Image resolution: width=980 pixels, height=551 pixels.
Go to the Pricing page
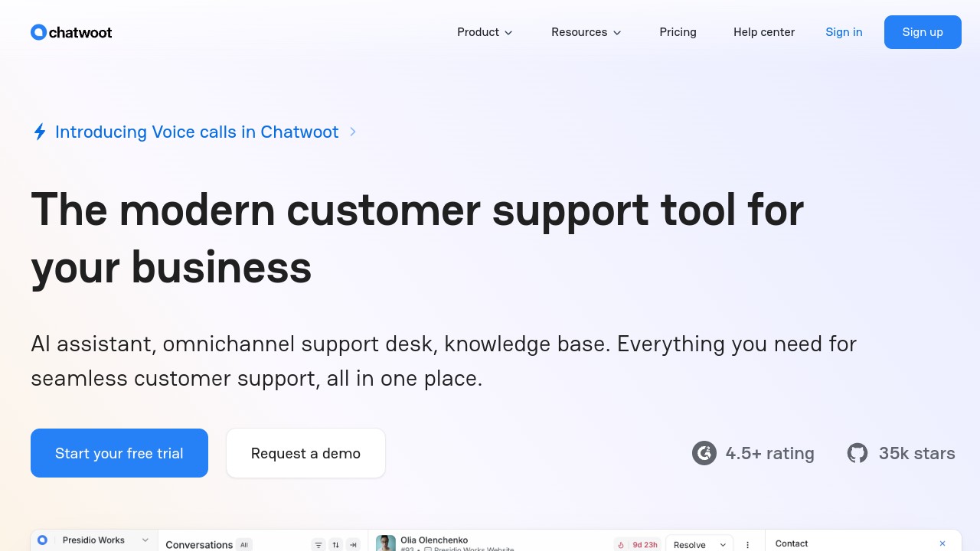point(678,32)
